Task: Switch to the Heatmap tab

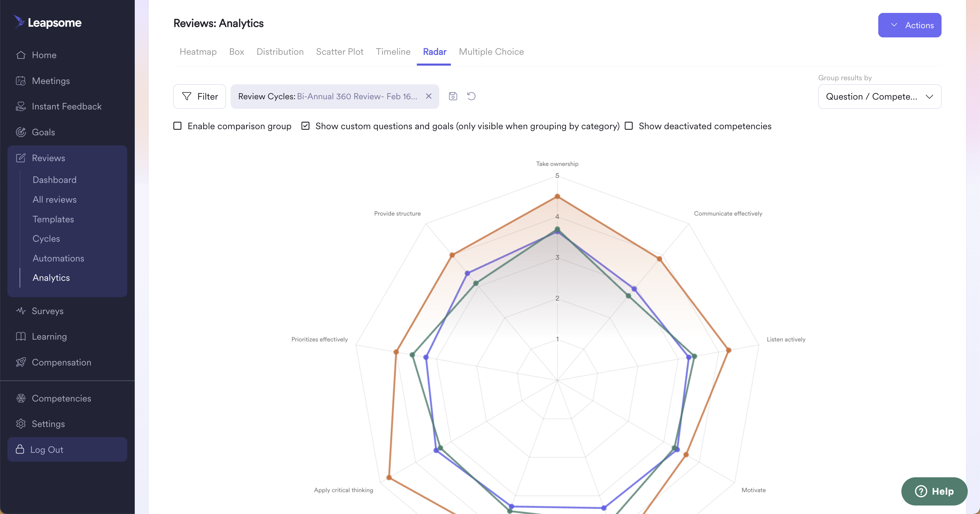Action: click(198, 52)
